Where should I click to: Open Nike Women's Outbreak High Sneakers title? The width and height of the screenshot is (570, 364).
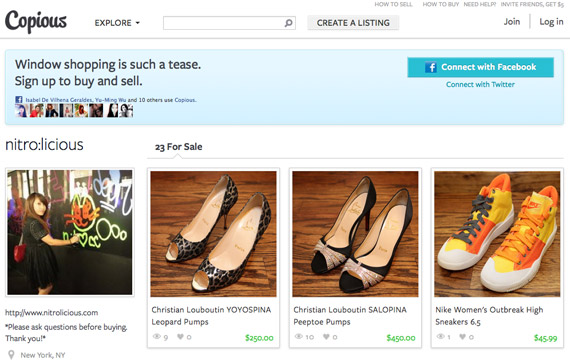[489, 316]
